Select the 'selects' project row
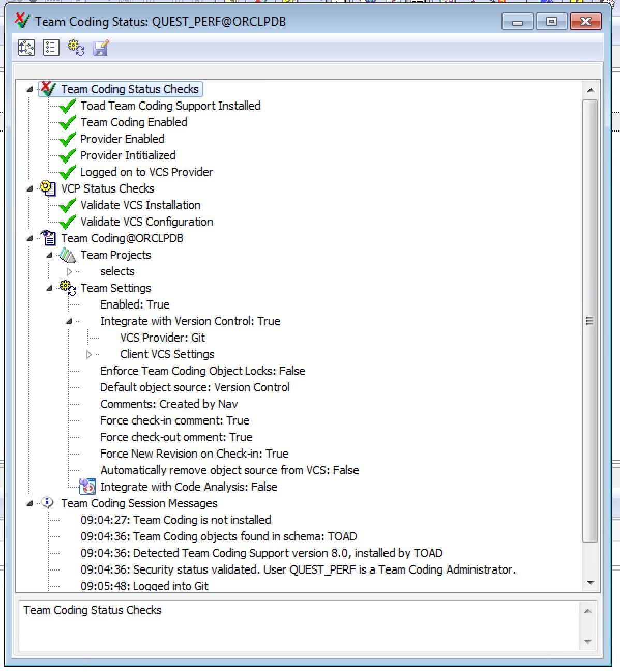The height and width of the screenshot is (672, 620). click(117, 271)
